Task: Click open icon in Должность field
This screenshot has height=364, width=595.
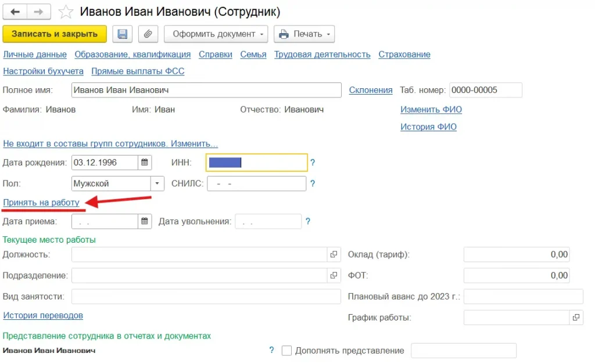Action: (334, 254)
